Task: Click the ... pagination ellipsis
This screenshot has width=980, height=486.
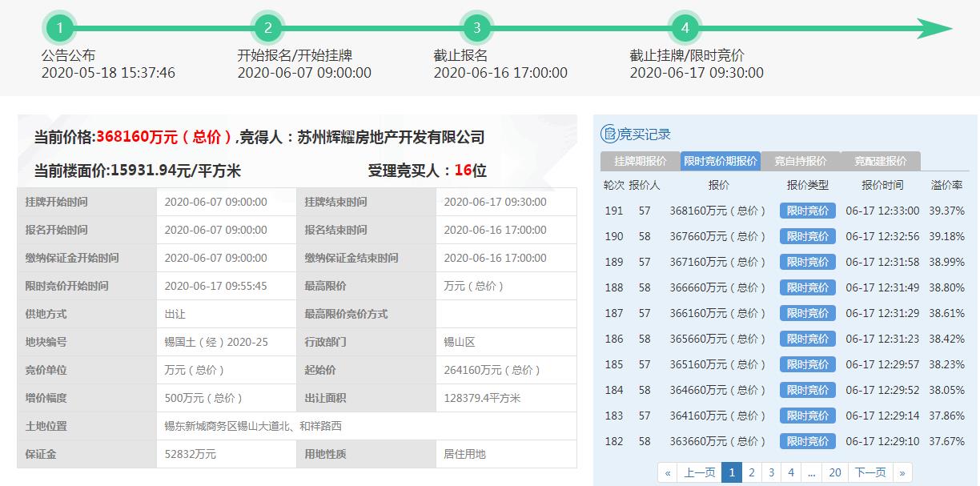Action: [811, 472]
